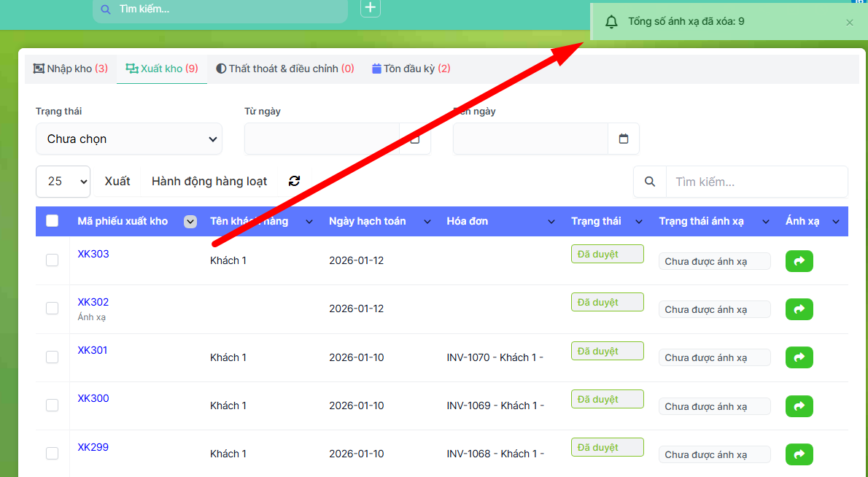Click the refresh table icon
Viewport: 868px width, 477px height.
click(x=295, y=182)
